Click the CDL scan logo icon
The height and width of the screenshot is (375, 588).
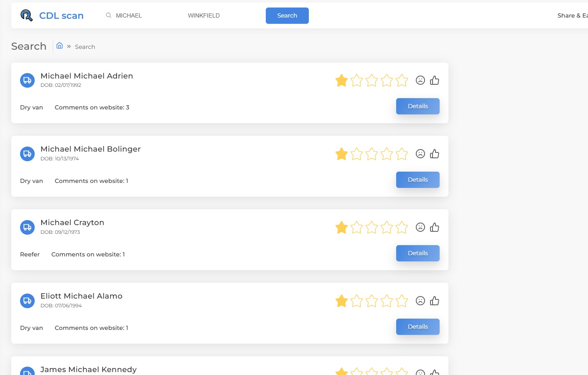click(x=26, y=15)
